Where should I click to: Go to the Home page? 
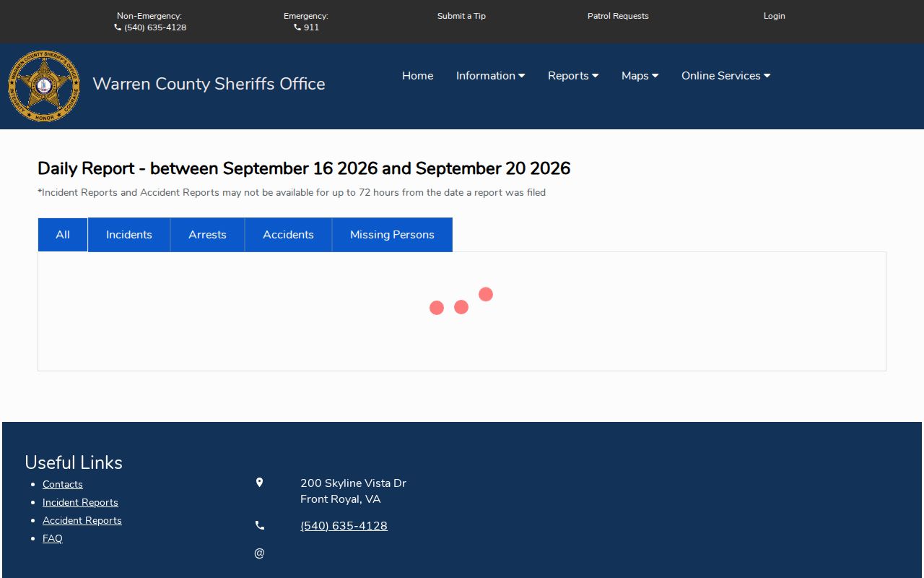pos(418,76)
